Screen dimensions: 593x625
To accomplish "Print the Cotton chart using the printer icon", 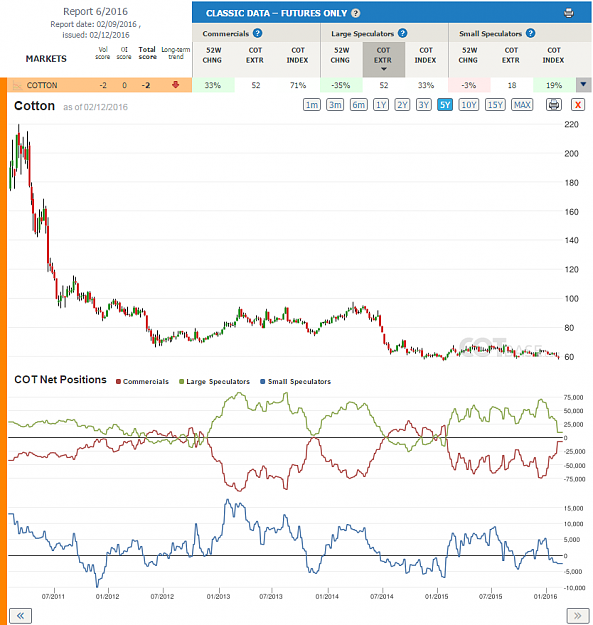I will (554, 105).
